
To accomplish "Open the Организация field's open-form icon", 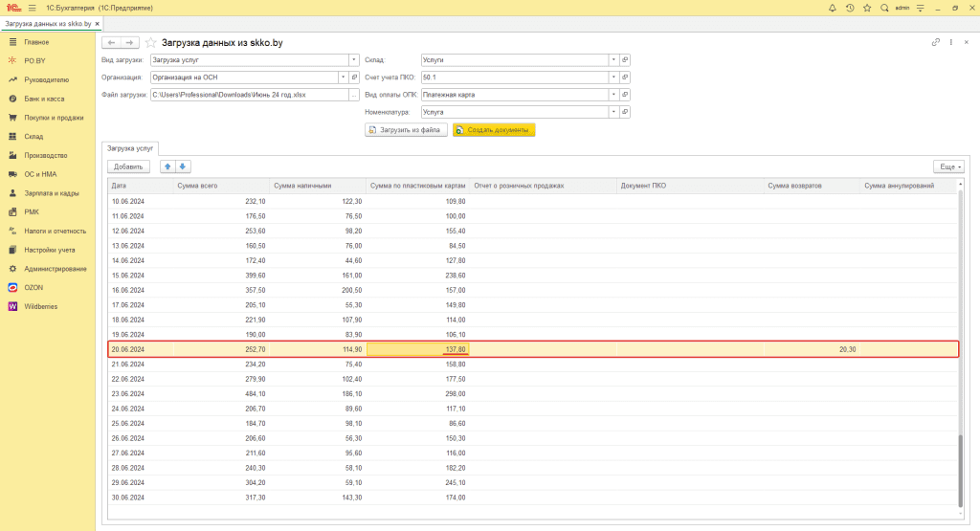I will pos(353,77).
